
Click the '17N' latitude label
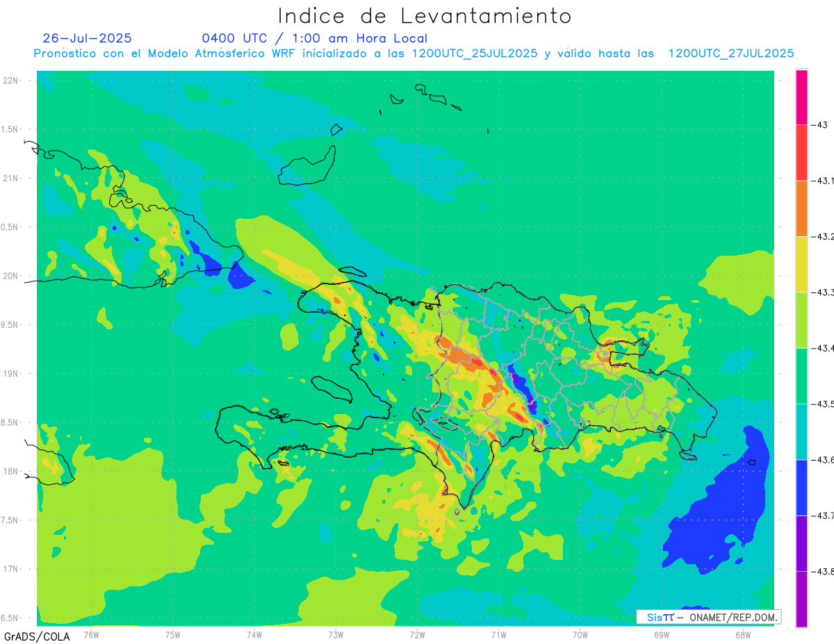10,569
